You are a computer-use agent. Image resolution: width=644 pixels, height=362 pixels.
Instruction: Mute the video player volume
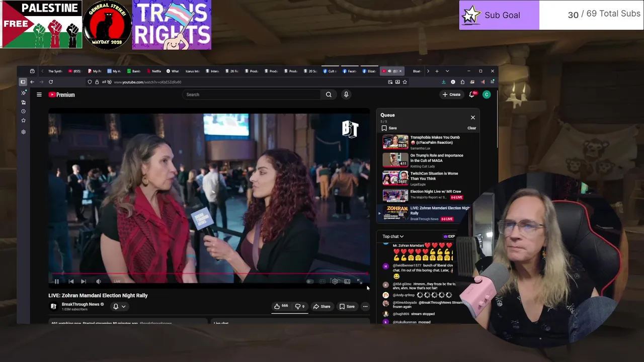98,282
